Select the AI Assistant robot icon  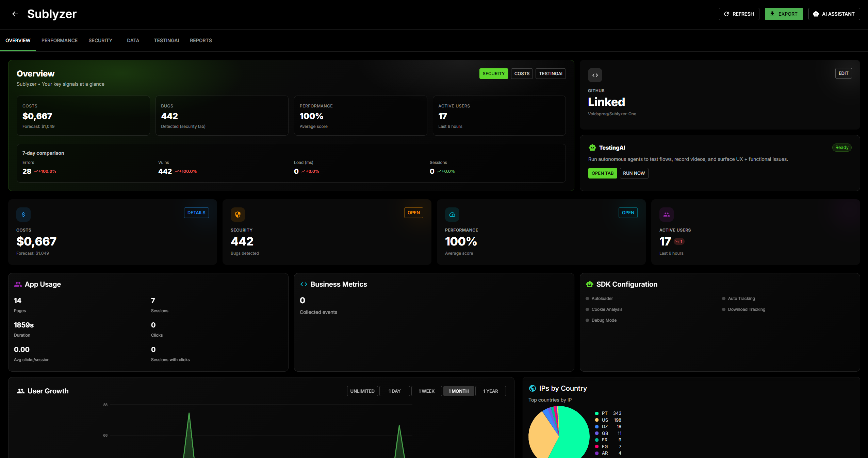click(816, 14)
